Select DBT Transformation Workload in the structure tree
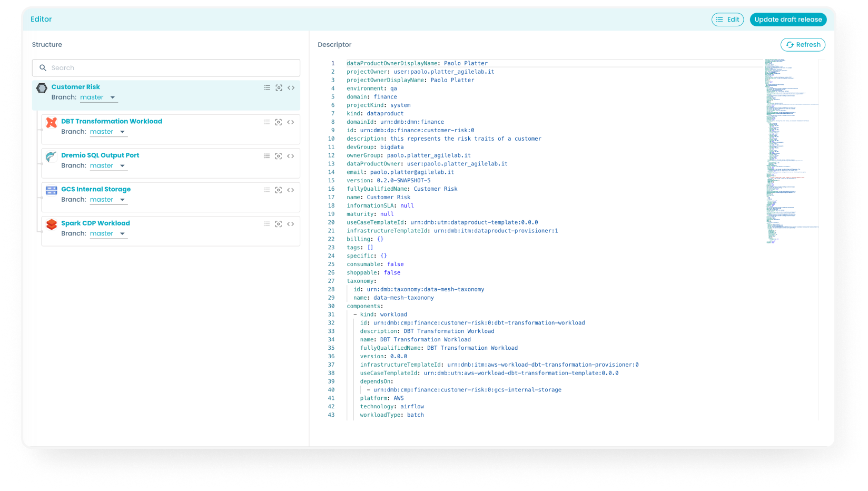The image size is (868, 491). 112,121
